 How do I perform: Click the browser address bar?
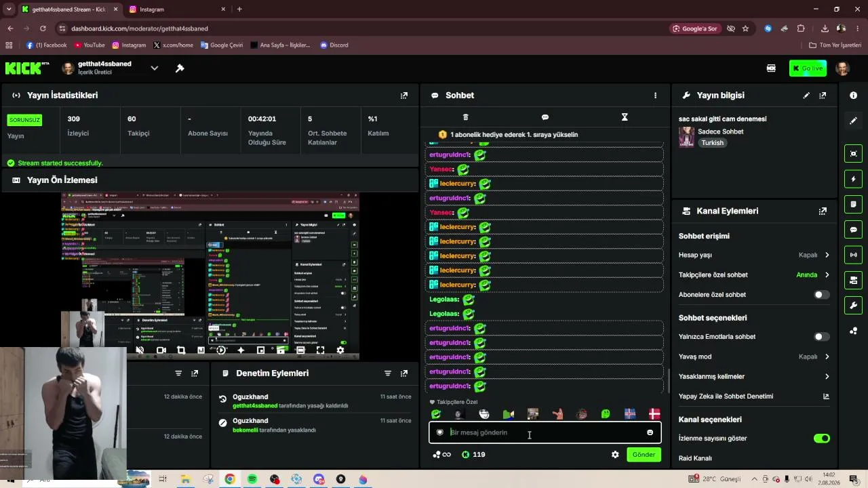366,28
